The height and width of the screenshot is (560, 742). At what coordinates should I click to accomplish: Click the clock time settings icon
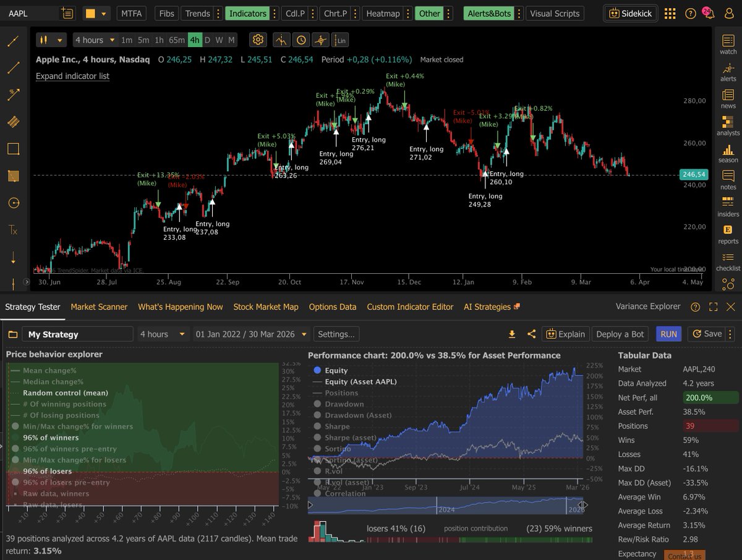pyautogui.click(x=301, y=40)
